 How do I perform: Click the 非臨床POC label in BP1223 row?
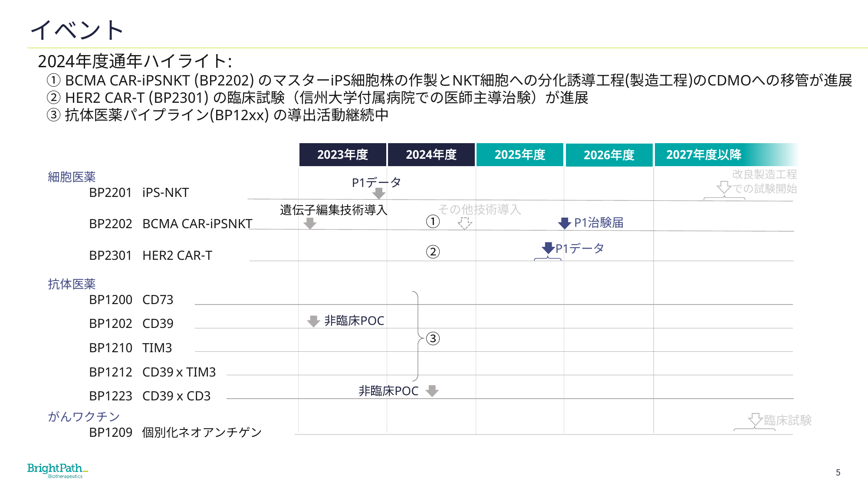pos(388,391)
